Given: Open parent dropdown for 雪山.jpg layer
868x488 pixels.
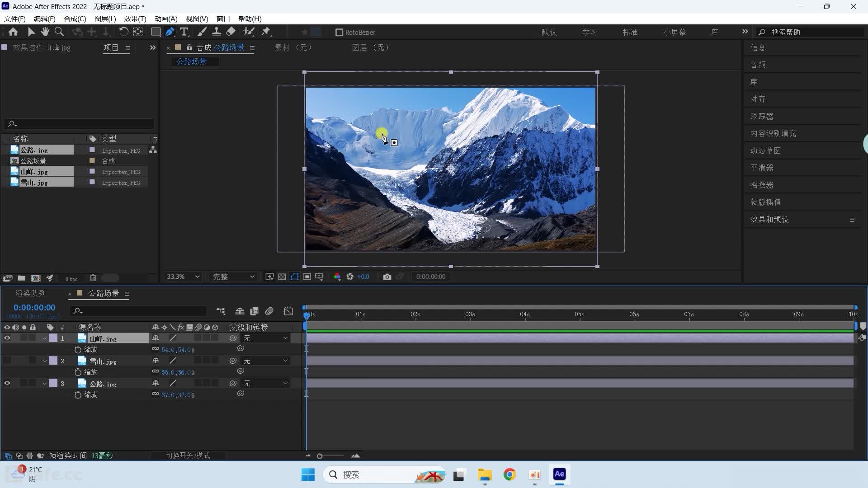Looking at the screenshot, I should (265, 361).
